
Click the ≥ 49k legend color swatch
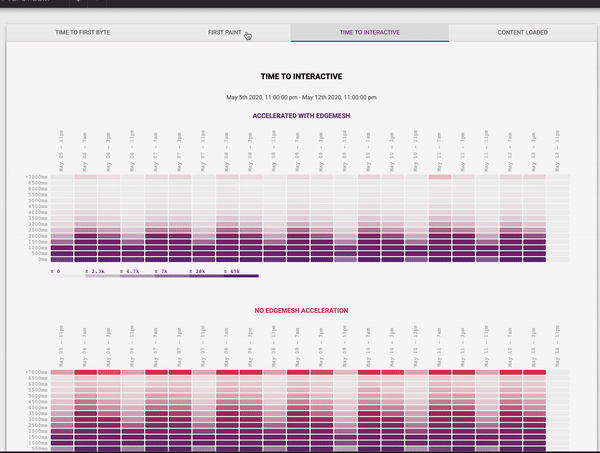pos(241,276)
